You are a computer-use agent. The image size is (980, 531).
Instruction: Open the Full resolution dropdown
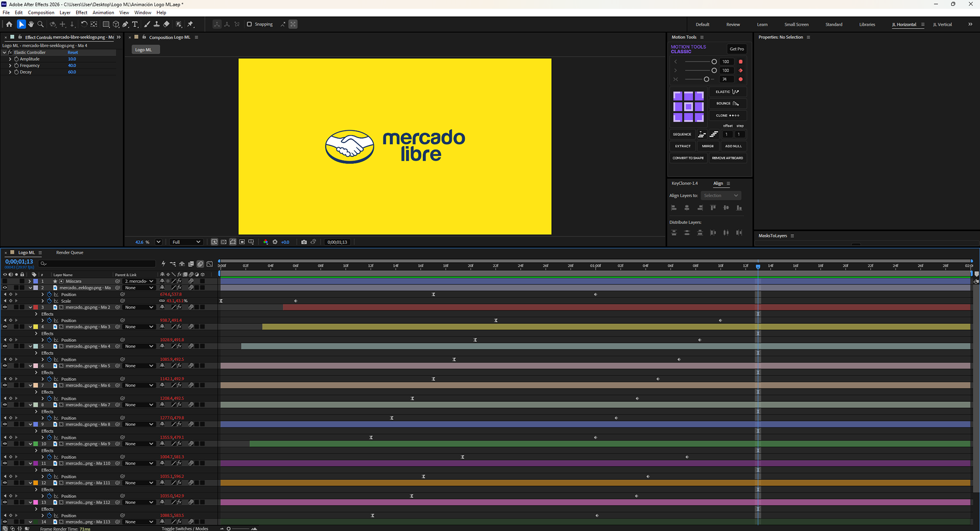(x=186, y=242)
